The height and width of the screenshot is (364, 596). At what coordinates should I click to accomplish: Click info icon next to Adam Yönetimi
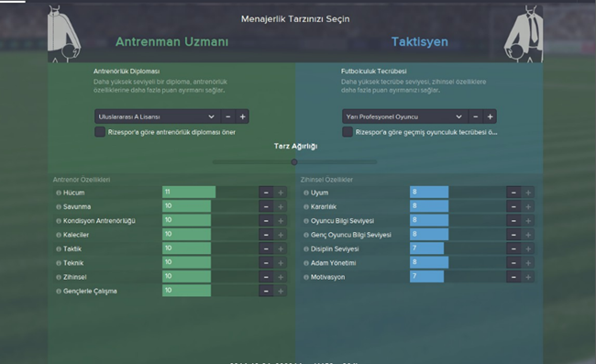click(306, 263)
